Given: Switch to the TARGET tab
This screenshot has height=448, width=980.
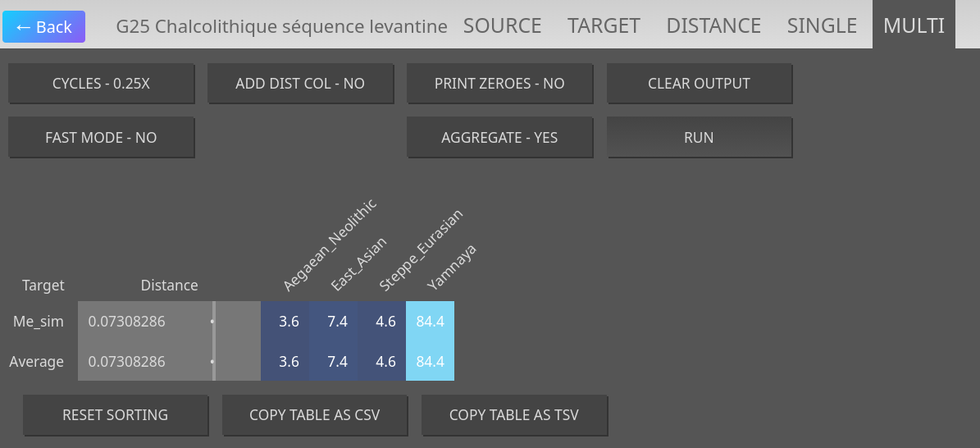Looking at the screenshot, I should pyautogui.click(x=604, y=25).
